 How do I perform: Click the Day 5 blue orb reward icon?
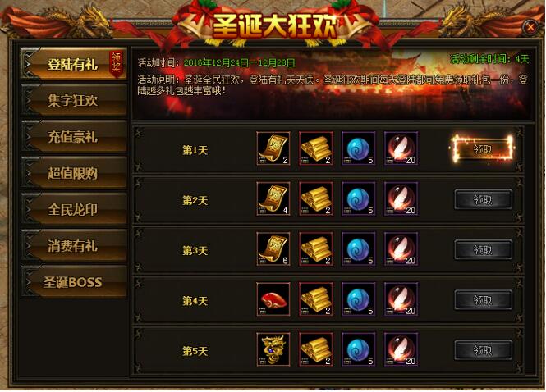[358, 349]
